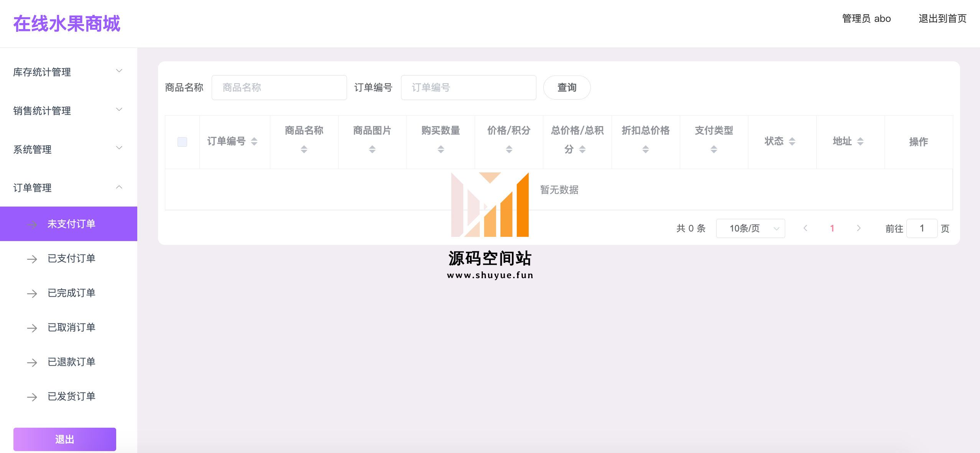Focus the 订单编号 search input

coord(469,87)
